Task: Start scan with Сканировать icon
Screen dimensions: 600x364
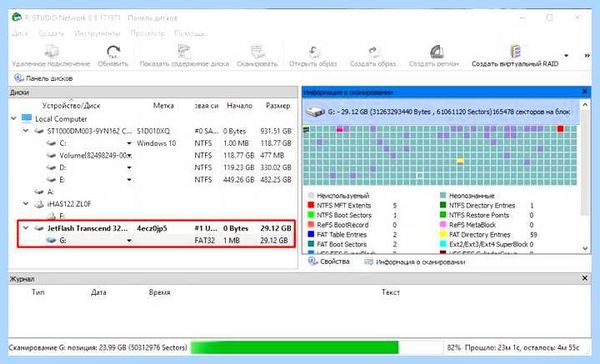Action: [x=257, y=51]
